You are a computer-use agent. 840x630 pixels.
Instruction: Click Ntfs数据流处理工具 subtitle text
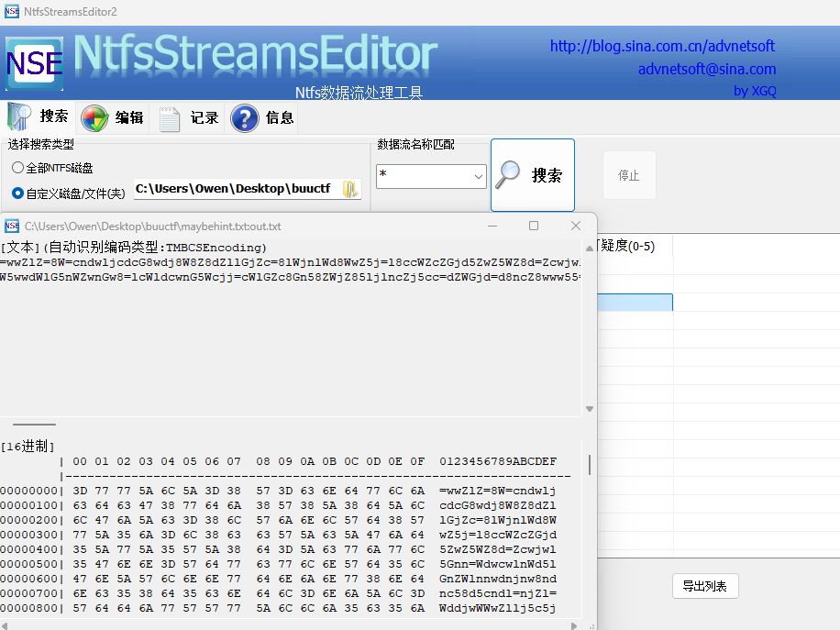click(x=359, y=93)
